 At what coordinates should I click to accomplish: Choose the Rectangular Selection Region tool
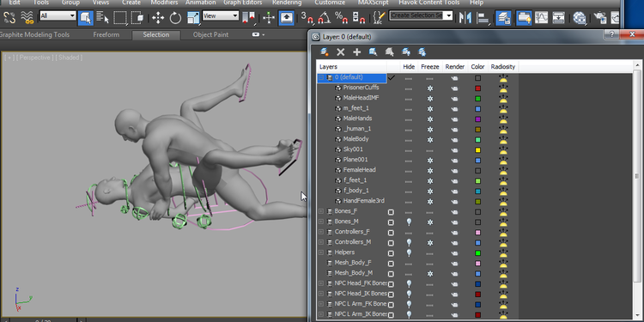click(x=120, y=18)
